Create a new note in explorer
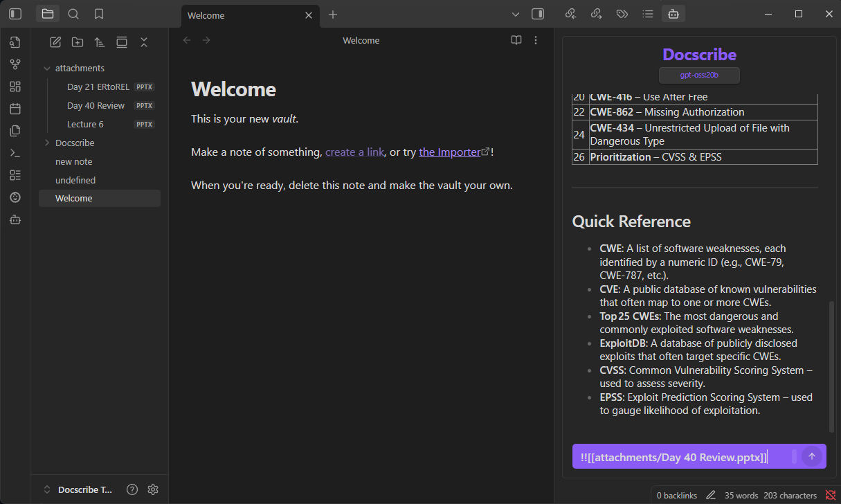 pos(55,42)
